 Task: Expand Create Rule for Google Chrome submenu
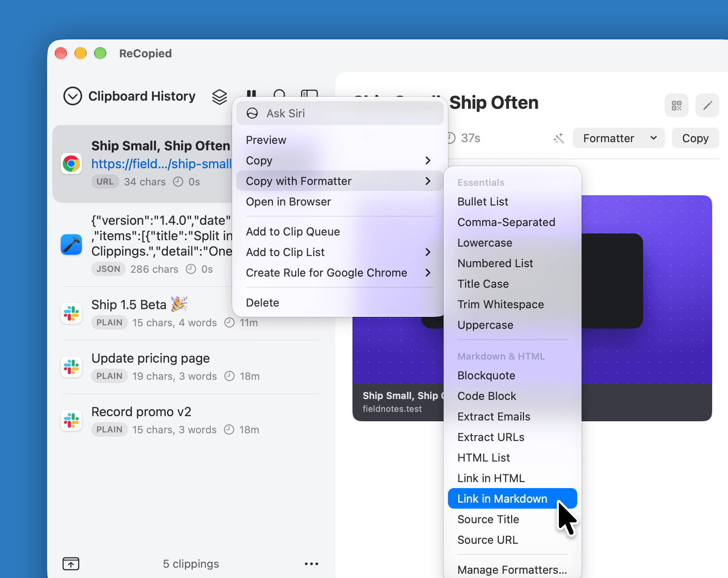(340, 273)
